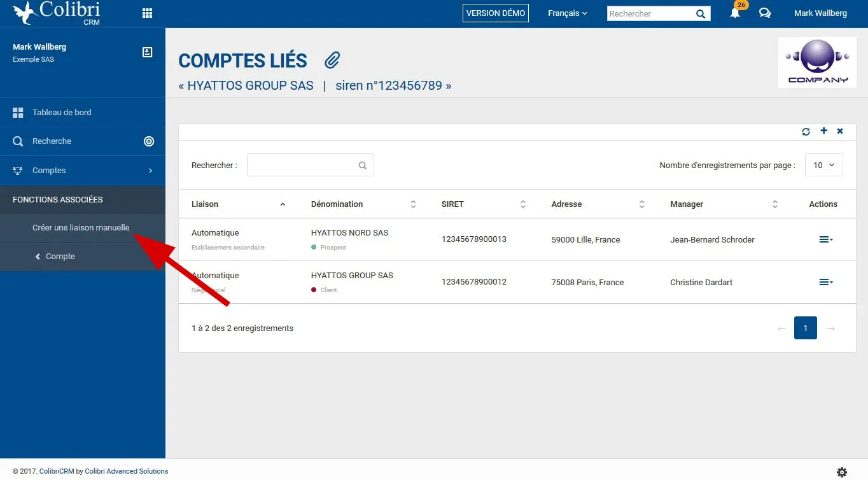Click the paperclip icon beside Comptes Liés

coord(332,60)
